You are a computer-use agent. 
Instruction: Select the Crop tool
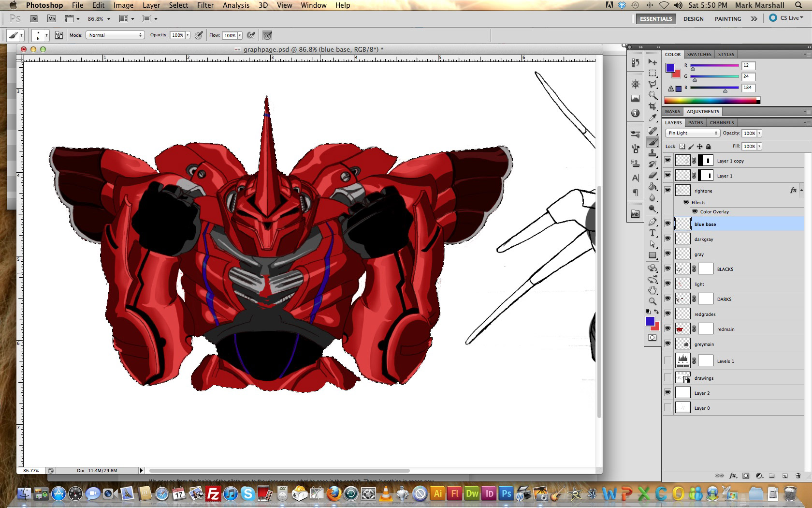tap(652, 106)
